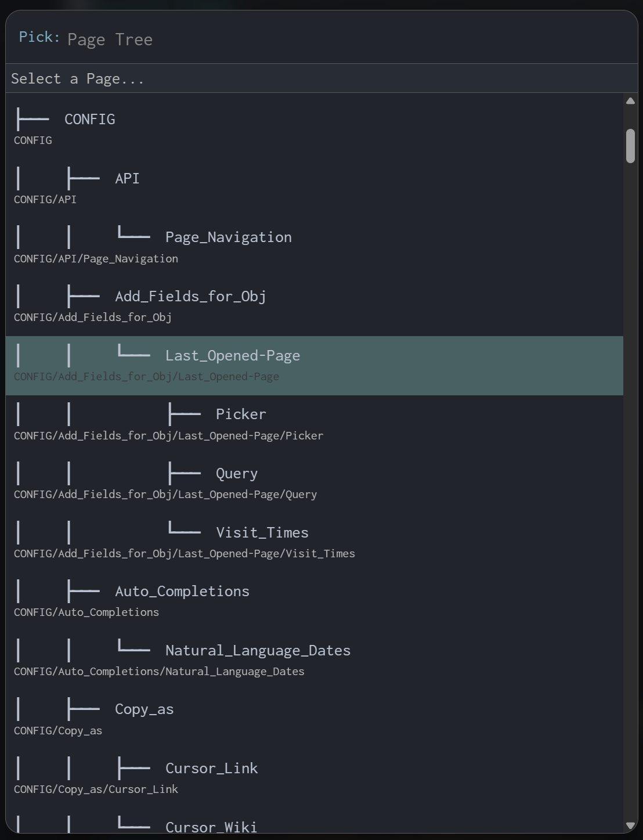Open the Visit_Times page
This screenshot has width=643, height=840.
click(x=262, y=533)
